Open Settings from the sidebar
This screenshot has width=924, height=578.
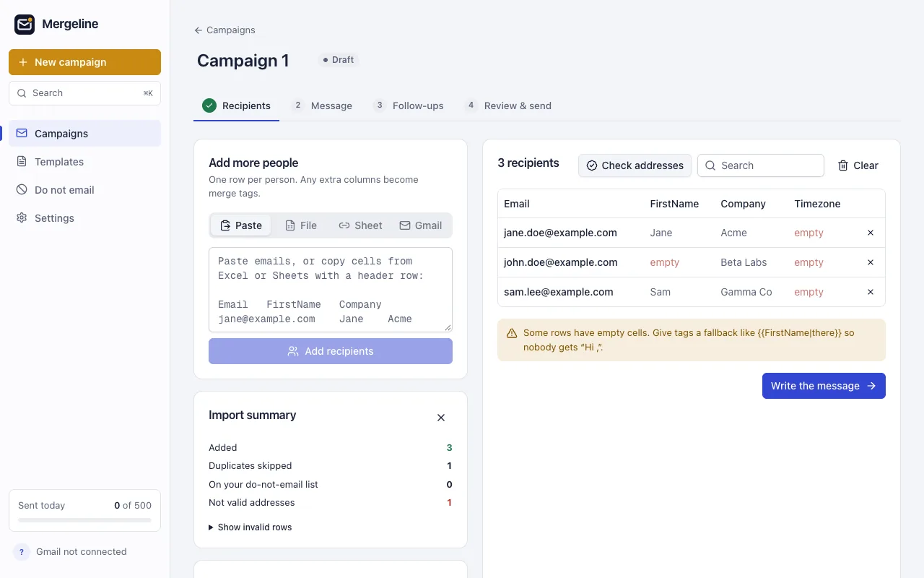tap(84, 218)
